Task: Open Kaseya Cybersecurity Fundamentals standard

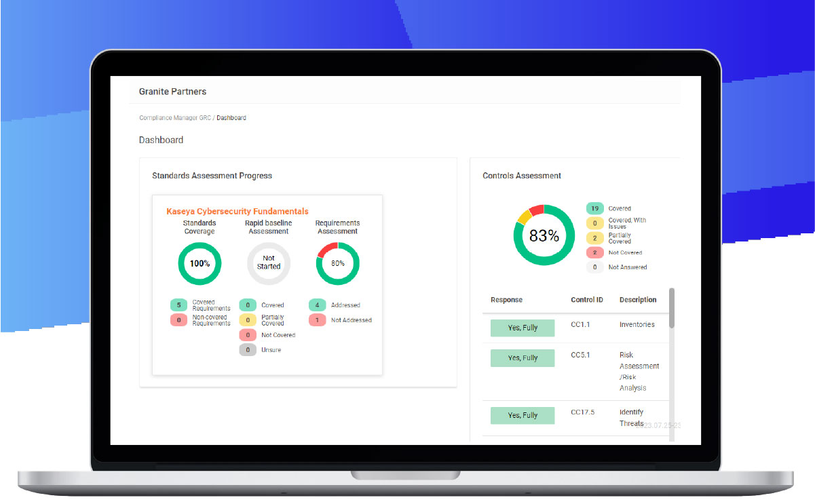Action: pos(237,212)
